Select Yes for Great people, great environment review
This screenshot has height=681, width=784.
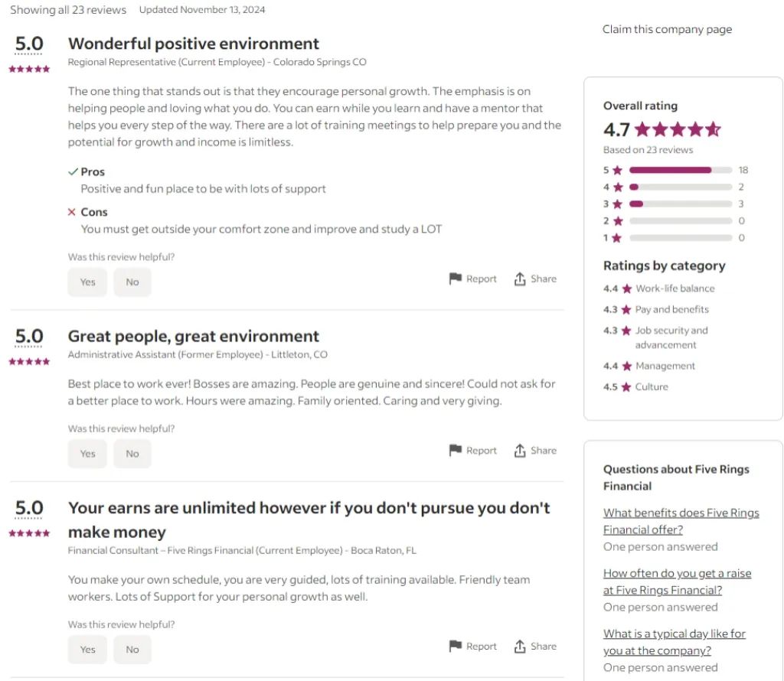tap(87, 454)
